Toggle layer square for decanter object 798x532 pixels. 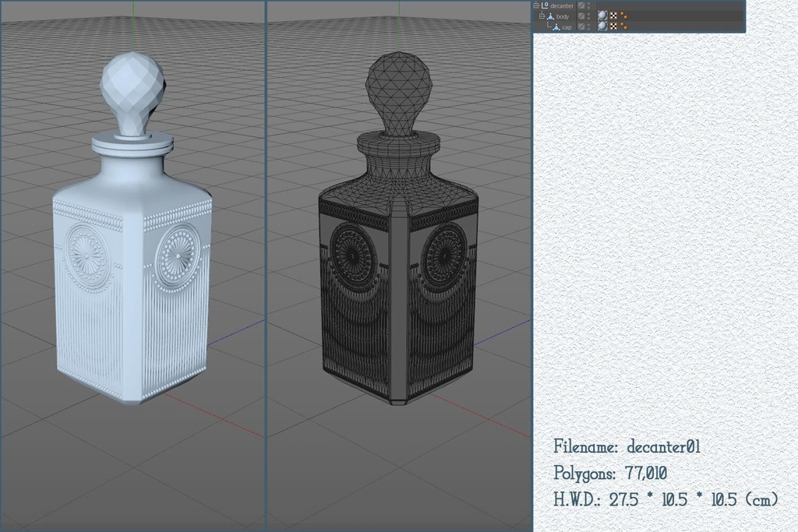click(581, 5)
